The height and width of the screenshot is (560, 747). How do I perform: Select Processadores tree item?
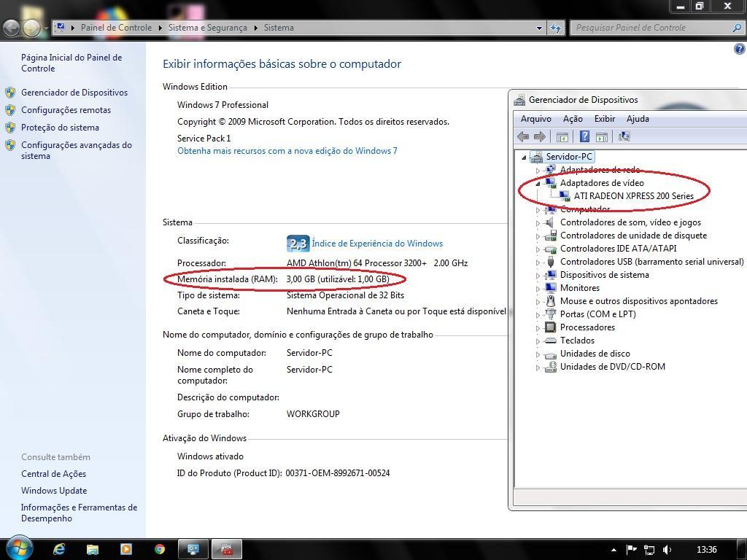point(587,327)
